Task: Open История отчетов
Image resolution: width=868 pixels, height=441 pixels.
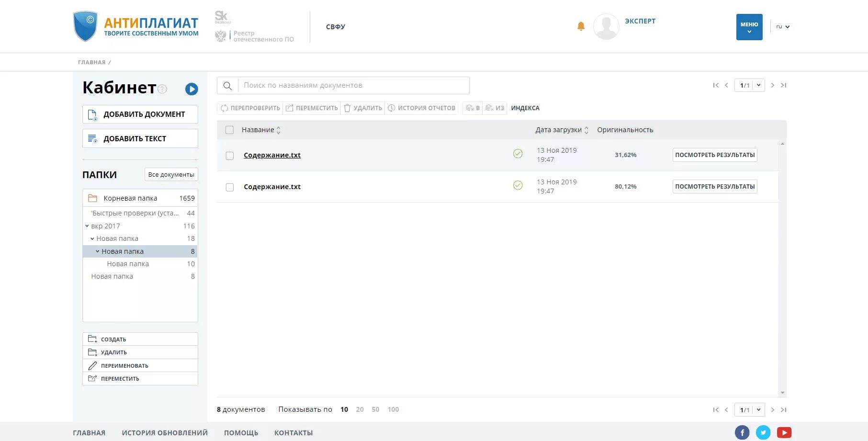Action: tap(421, 108)
